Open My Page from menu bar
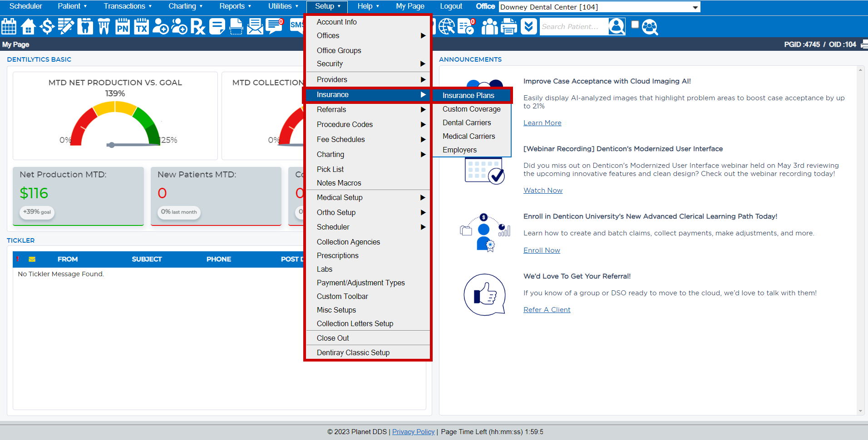Viewport: 868px width, 440px height. tap(410, 6)
